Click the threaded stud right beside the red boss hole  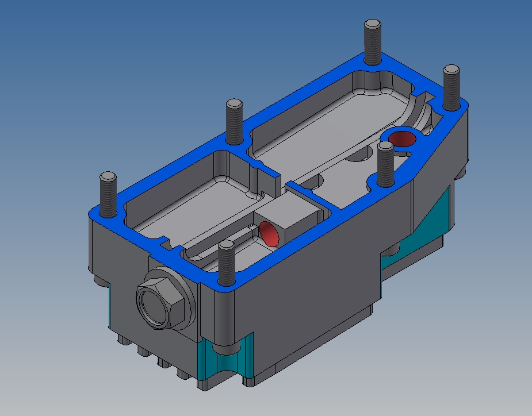tap(385, 164)
